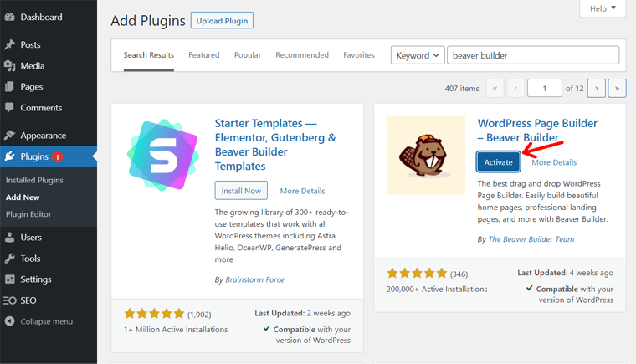The image size is (636, 364).
Task: Click the Settings sliders icon
Action: tap(10, 279)
